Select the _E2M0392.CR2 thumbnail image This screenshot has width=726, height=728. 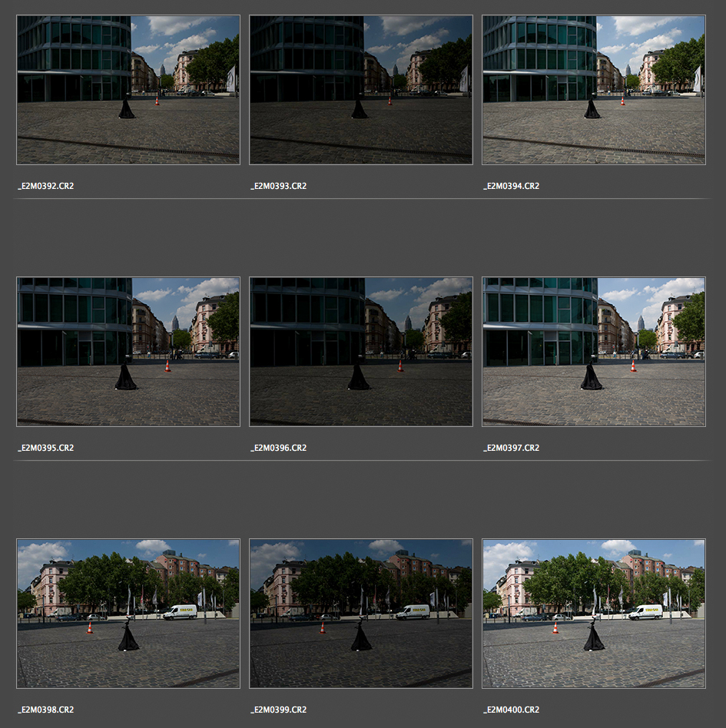click(x=128, y=90)
